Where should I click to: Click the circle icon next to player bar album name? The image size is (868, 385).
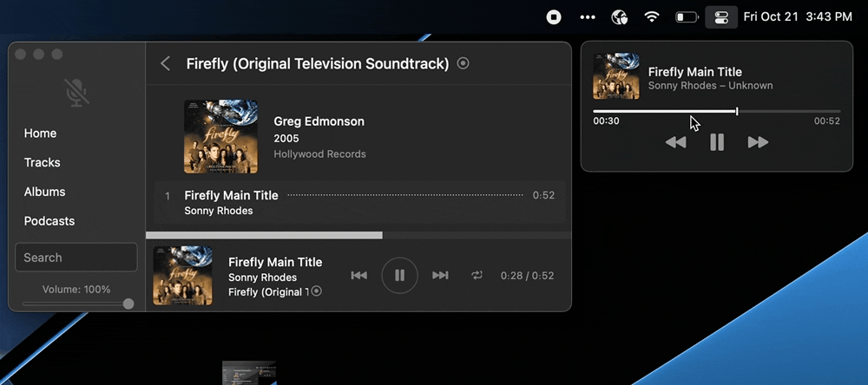(x=316, y=291)
